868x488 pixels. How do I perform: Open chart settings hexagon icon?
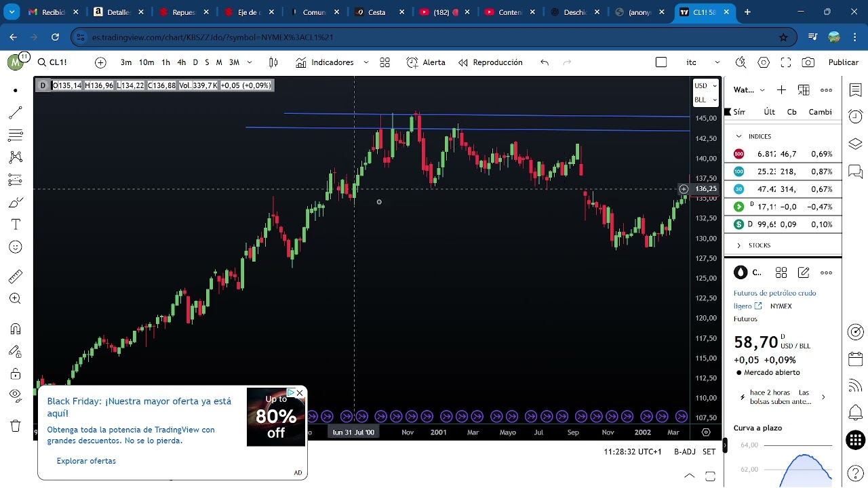point(764,62)
